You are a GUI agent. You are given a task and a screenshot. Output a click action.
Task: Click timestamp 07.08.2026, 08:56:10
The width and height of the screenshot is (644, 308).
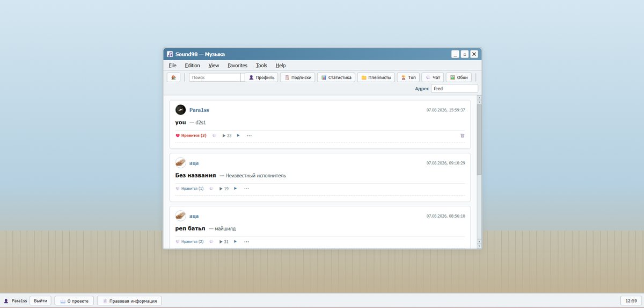(445, 216)
